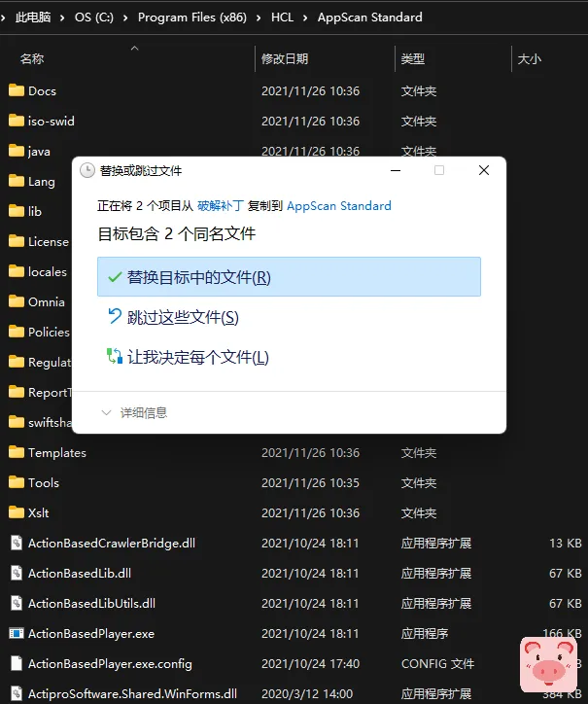Image resolution: width=588 pixels, height=704 pixels.
Task: Click the ActionBasedLib.dll file icon
Action: [17, 573]
